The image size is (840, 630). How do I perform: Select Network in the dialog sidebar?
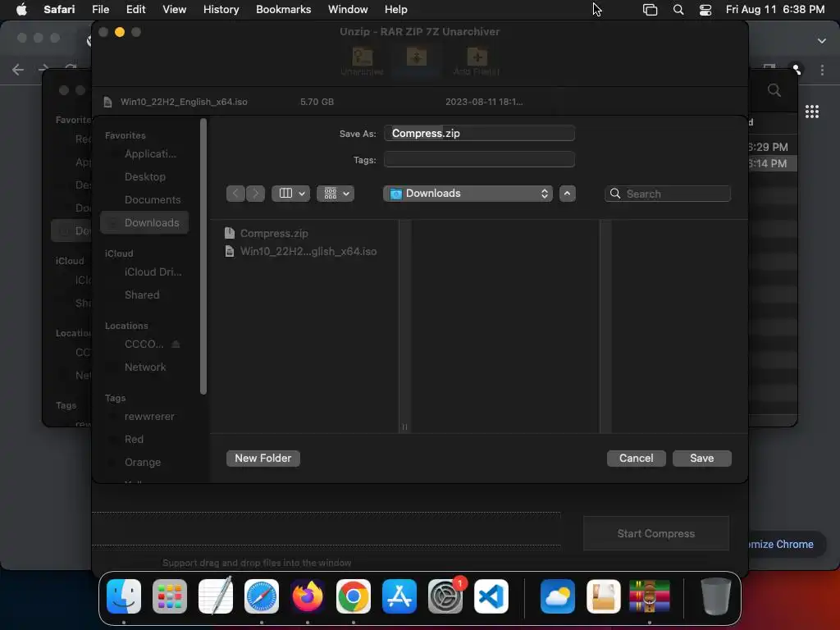point(144,367)
